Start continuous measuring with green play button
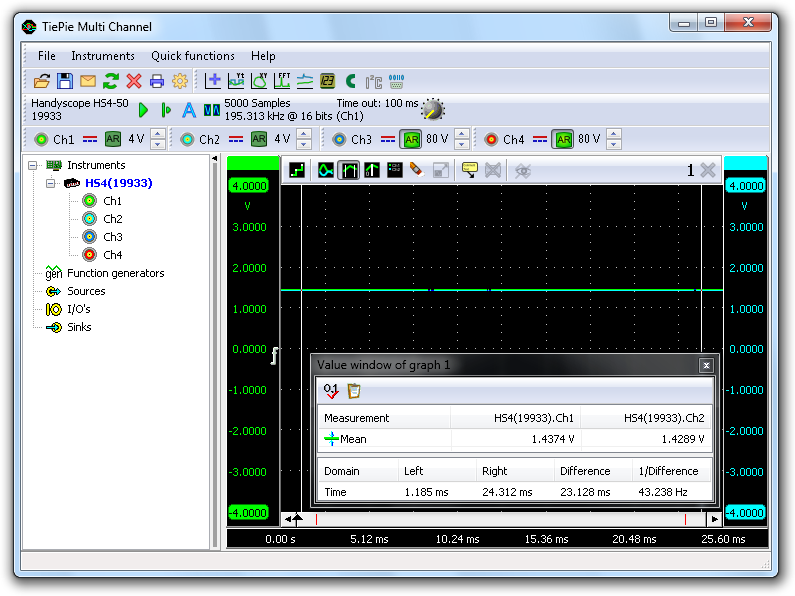 [x=143, y=109]
